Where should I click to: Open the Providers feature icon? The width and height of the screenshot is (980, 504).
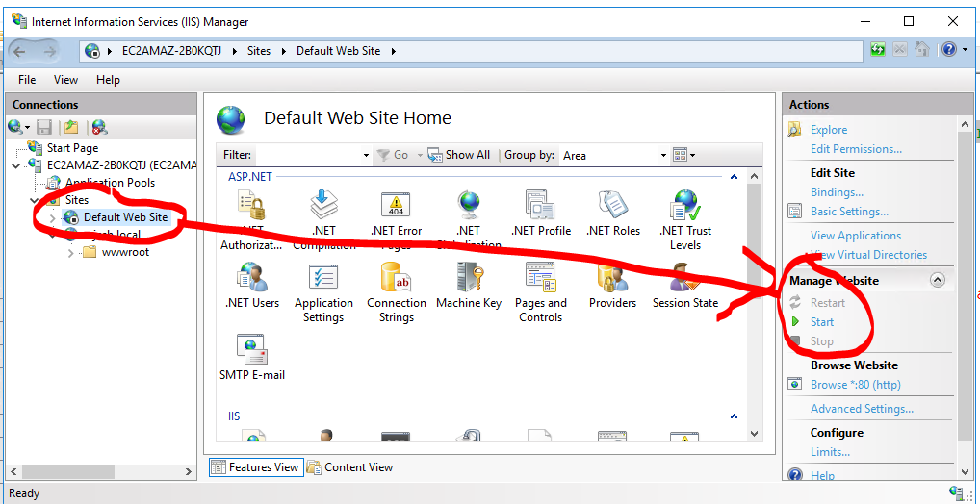tap(612, 279)
